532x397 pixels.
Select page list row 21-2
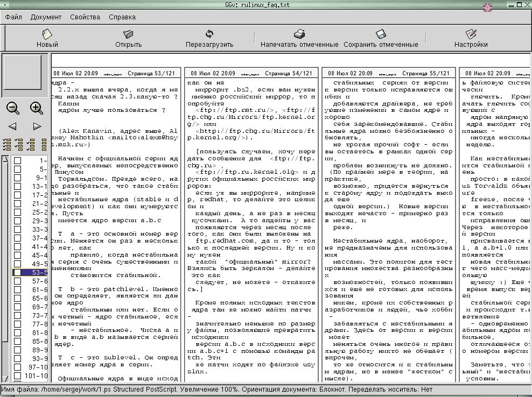click(30, 204)
